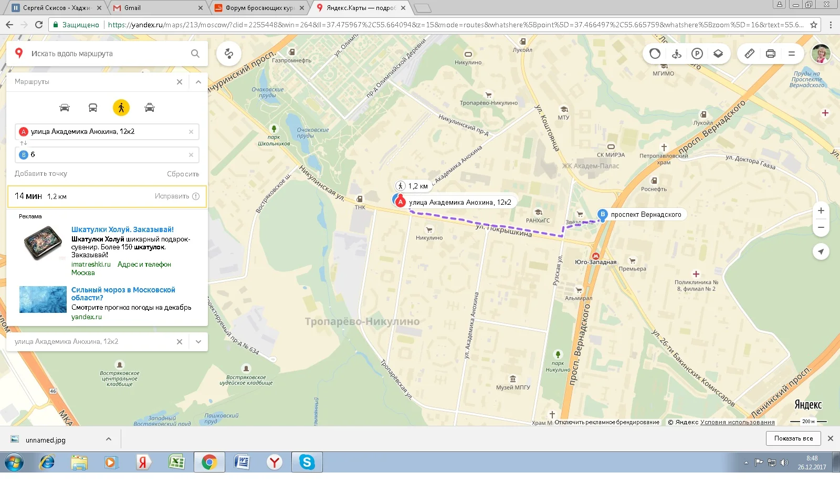Select the taxi route mode
Viewport: 840px width, 504px height.
[x=150, y=108]
